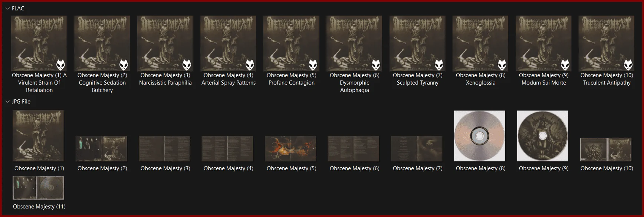This screenshot has height=217, width=644.
Task: Select JPG booklet image Obscene Majesty (7)
Action: 417,149
